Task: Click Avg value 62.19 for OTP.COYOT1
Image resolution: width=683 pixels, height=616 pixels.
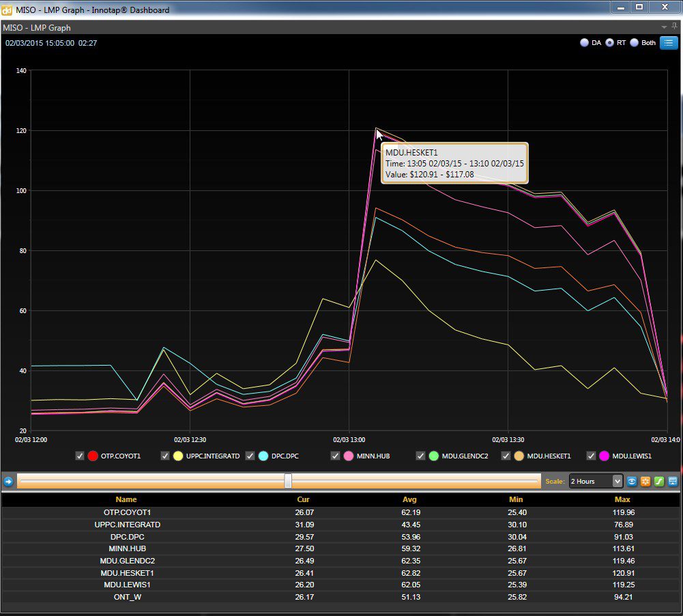Action: point(411,512)
